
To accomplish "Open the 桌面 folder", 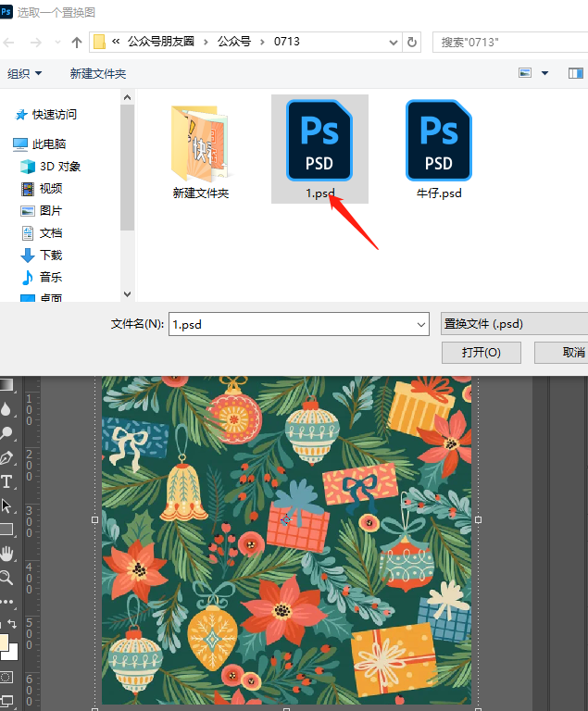I will coord(42,297).
